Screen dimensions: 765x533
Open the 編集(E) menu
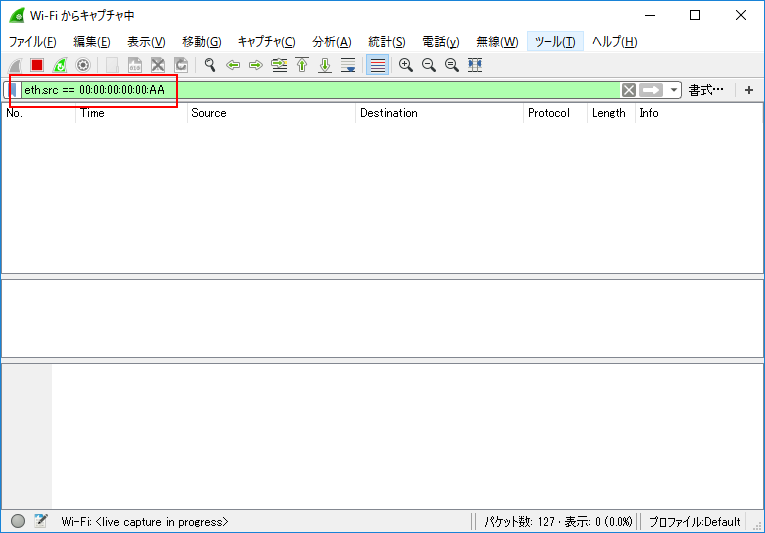pyautogui.click(x=92, y=42)
